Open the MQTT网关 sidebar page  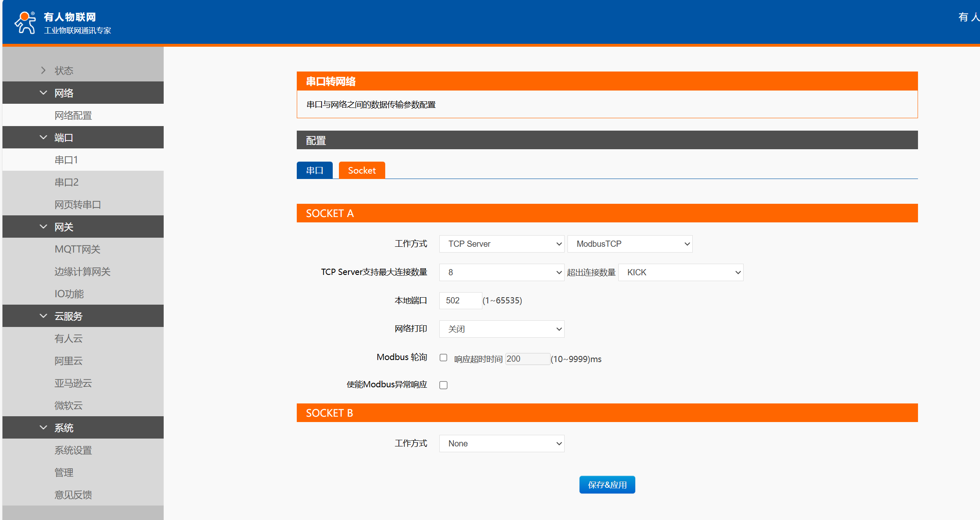click(x=77, y=249)
